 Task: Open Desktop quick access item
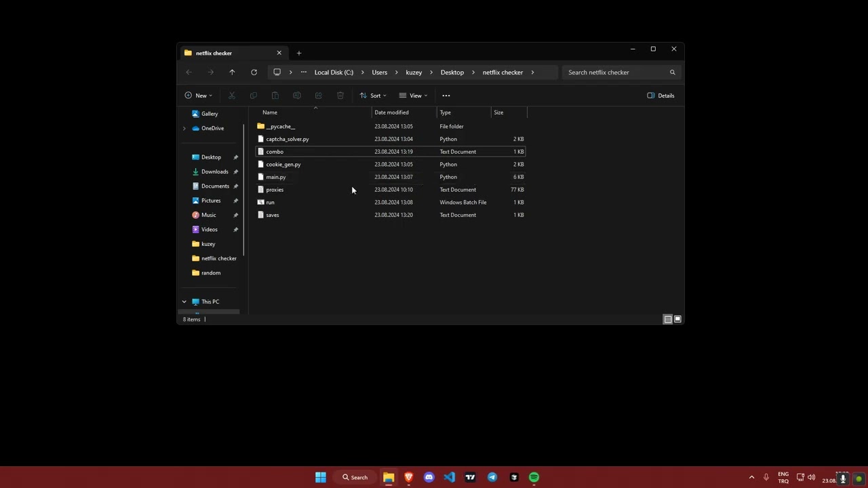coord(210,157)
